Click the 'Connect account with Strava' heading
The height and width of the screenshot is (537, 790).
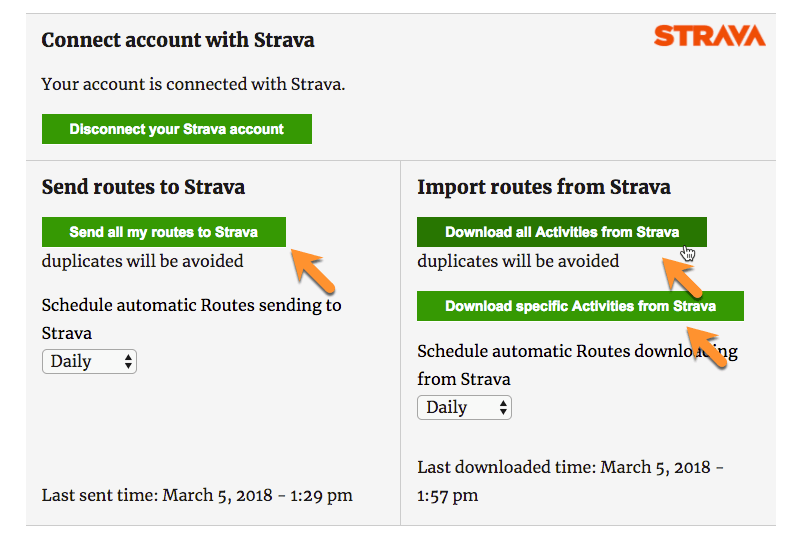coord(178,41)
